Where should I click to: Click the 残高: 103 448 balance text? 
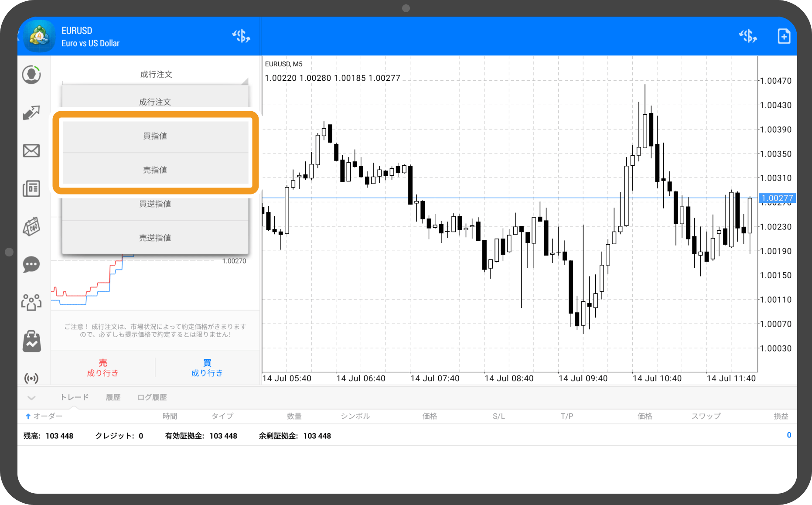pyautogui.click(x=48, y=436)
